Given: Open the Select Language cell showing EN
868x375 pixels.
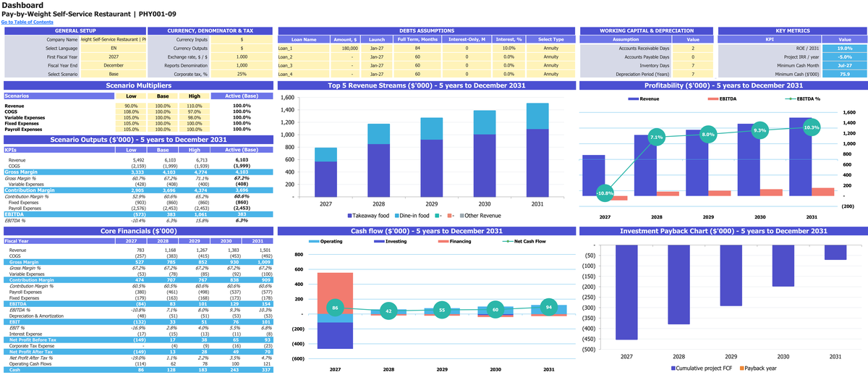Looking at the screenshot, I should click(x=113, y=48).
